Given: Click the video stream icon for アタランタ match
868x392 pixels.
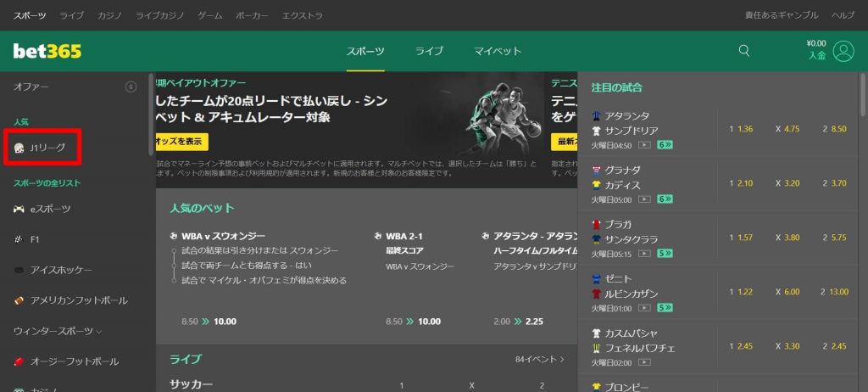Looking at the screenshot, I should pos(644,145).
